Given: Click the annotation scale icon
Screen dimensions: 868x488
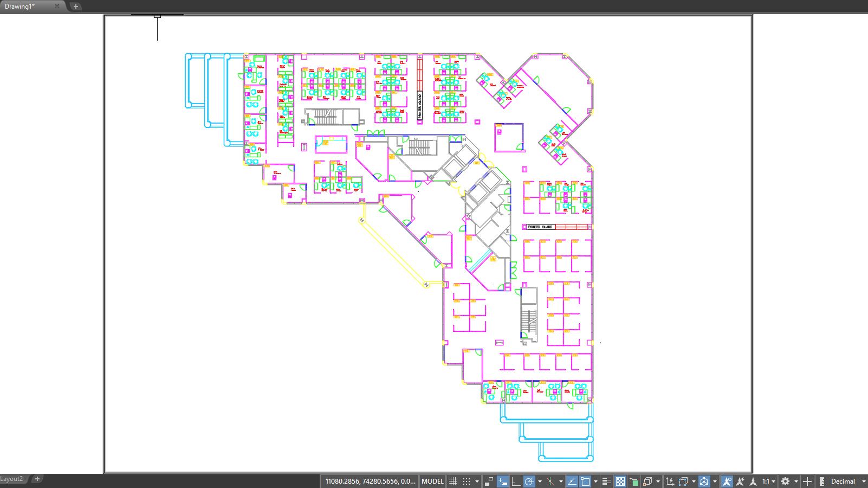Looking at the screenshot, I should pos(753,481).
